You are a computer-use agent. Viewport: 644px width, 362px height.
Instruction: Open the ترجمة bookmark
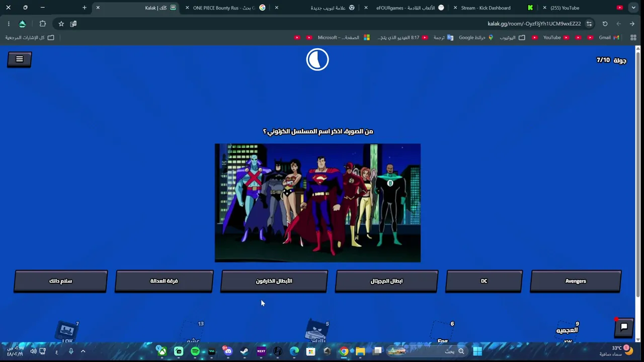443,37
